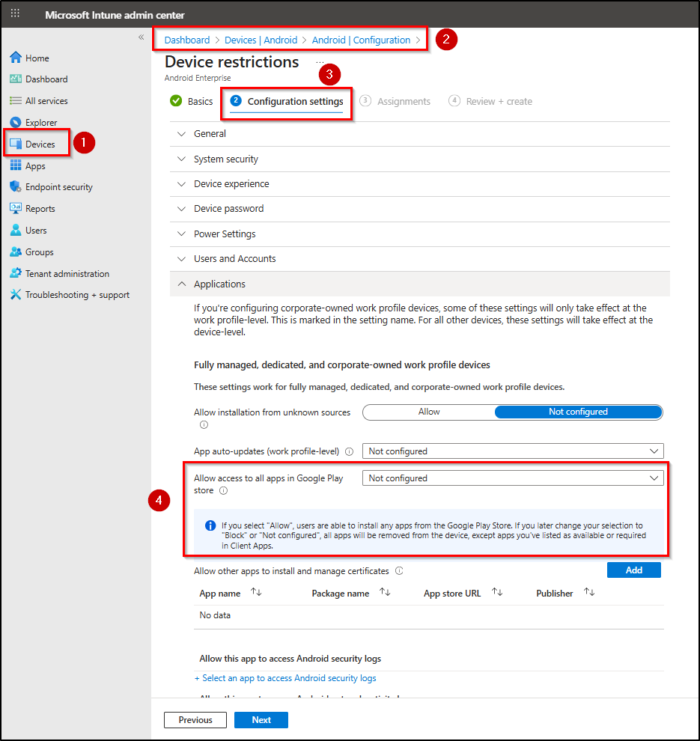This screenshot has width=700, height=741.
Task: Select Not configured for unknown sources
Action: 578,412
